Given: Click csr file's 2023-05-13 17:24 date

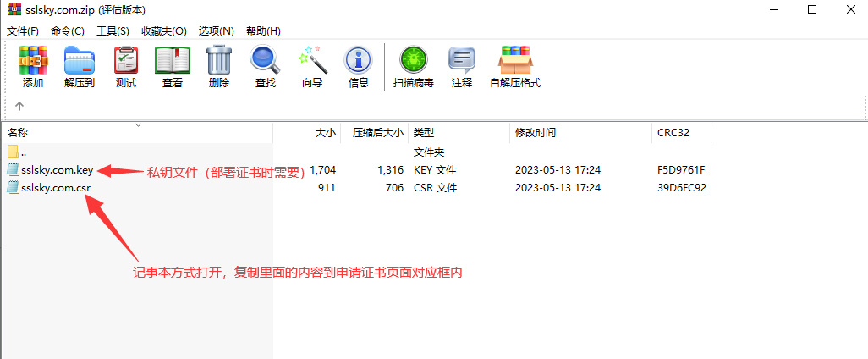Looking at the screenshot, I should pos(558,188).
